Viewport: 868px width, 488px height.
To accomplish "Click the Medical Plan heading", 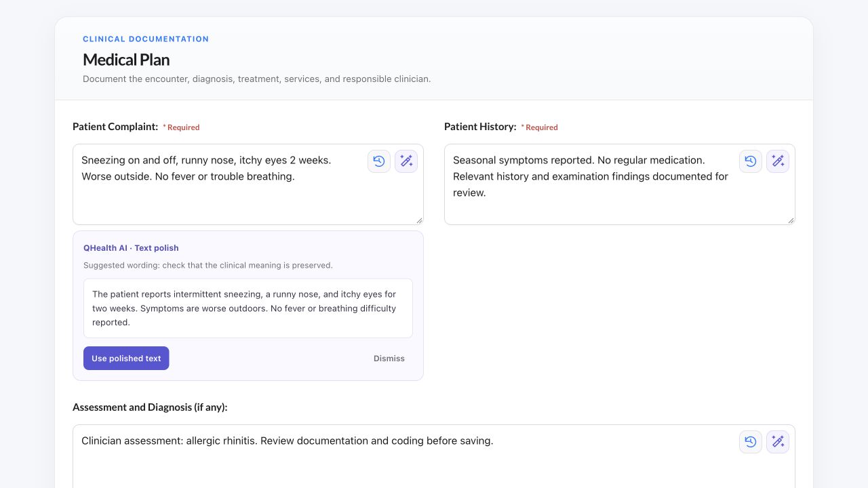I will pyautogui.click(x=126, y=60).
